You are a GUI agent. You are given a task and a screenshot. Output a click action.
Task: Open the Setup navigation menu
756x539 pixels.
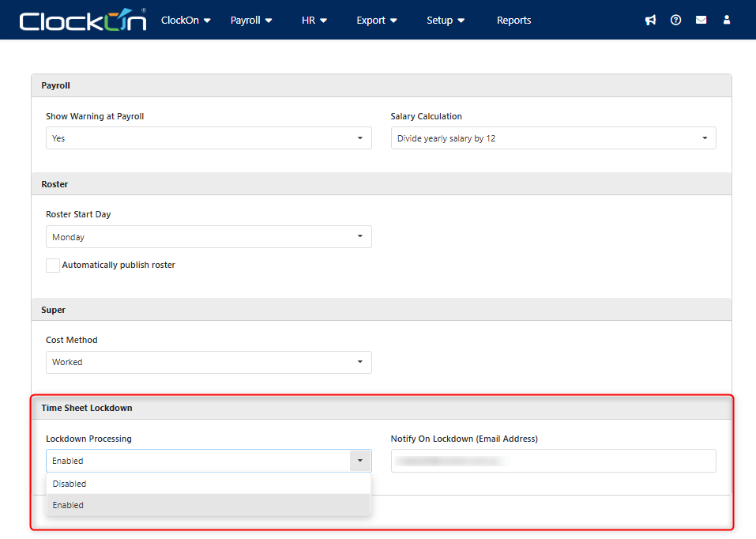pyautogui.click(x=446, y=21)
